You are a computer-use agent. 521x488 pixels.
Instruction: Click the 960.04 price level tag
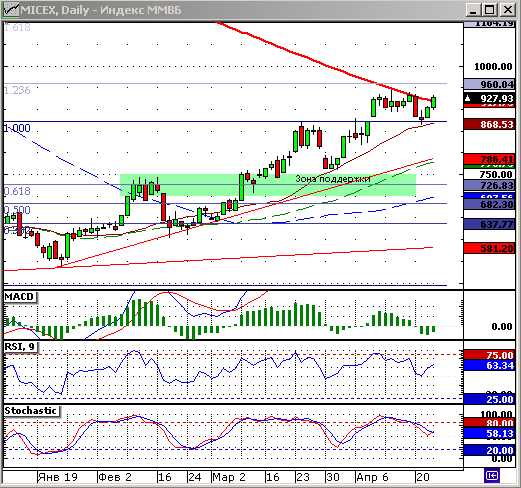[489, 84]
